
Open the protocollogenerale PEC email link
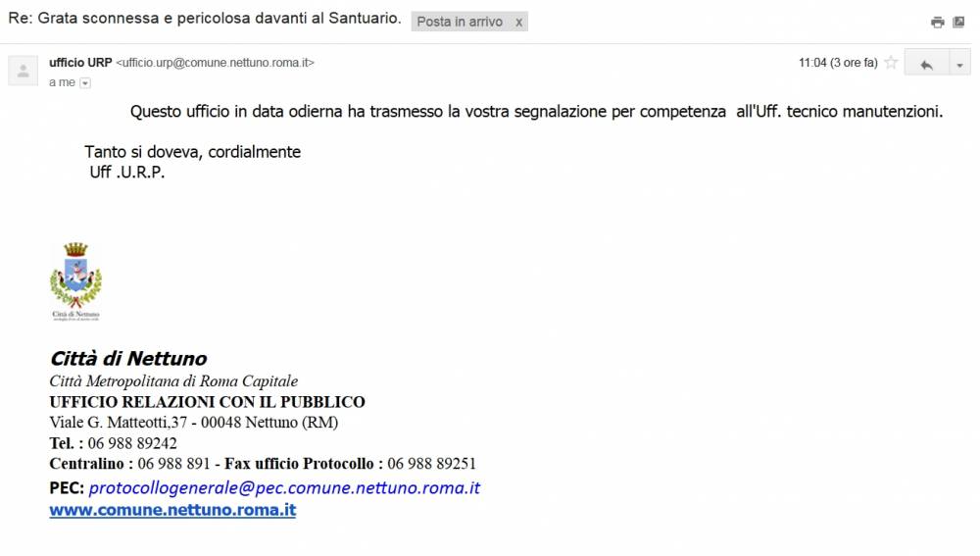[x=284, y=487]
